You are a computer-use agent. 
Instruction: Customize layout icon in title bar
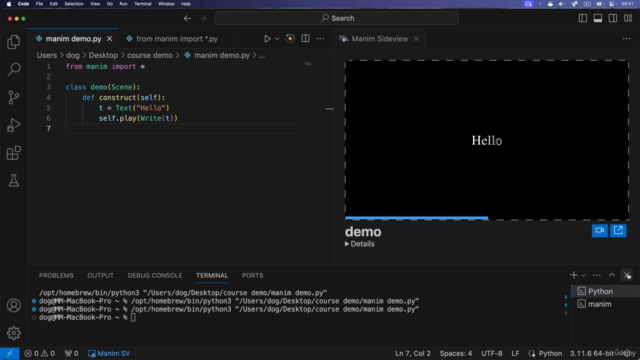628,18
